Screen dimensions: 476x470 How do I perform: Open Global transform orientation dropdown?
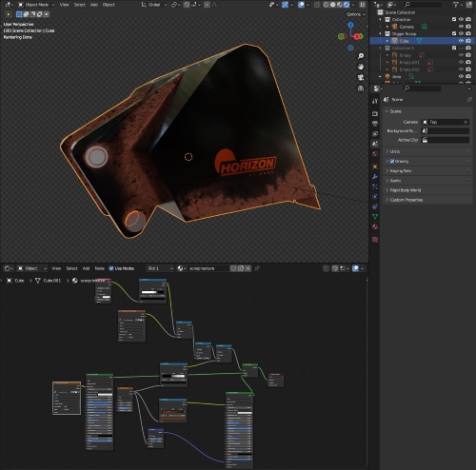pos(154,5)
